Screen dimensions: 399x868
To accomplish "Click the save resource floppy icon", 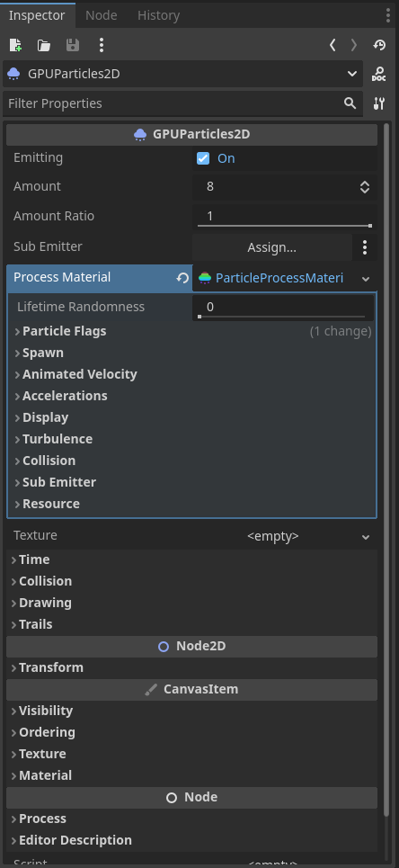I will pyautogui.click(x=73, y=45).
